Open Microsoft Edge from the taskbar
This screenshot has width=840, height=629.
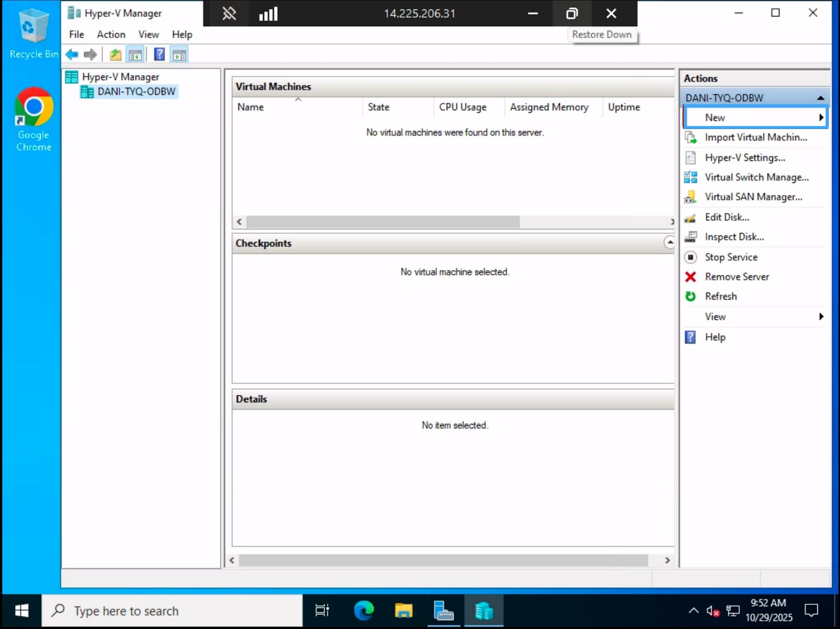pos(363,611)
